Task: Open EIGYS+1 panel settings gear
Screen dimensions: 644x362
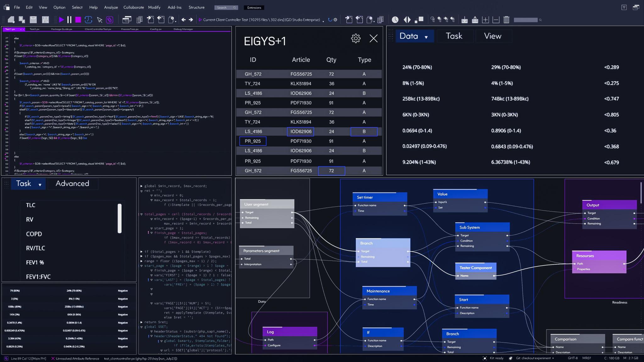Action: (x=356, y=38)
